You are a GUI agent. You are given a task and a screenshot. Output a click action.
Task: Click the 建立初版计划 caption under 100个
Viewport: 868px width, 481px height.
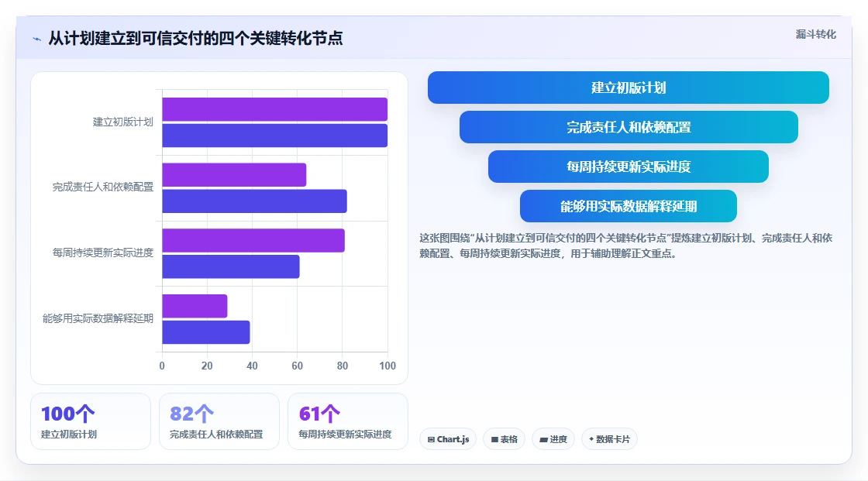(69, 435)
